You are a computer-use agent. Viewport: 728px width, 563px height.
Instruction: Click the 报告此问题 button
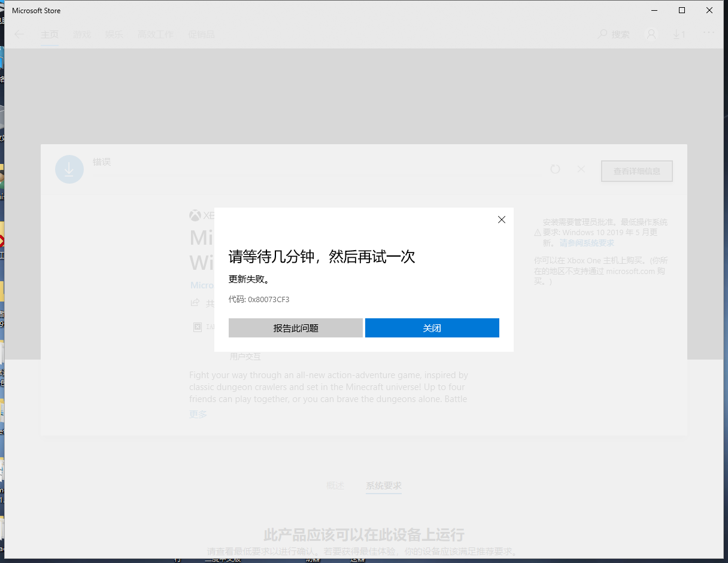pos(296,328)
